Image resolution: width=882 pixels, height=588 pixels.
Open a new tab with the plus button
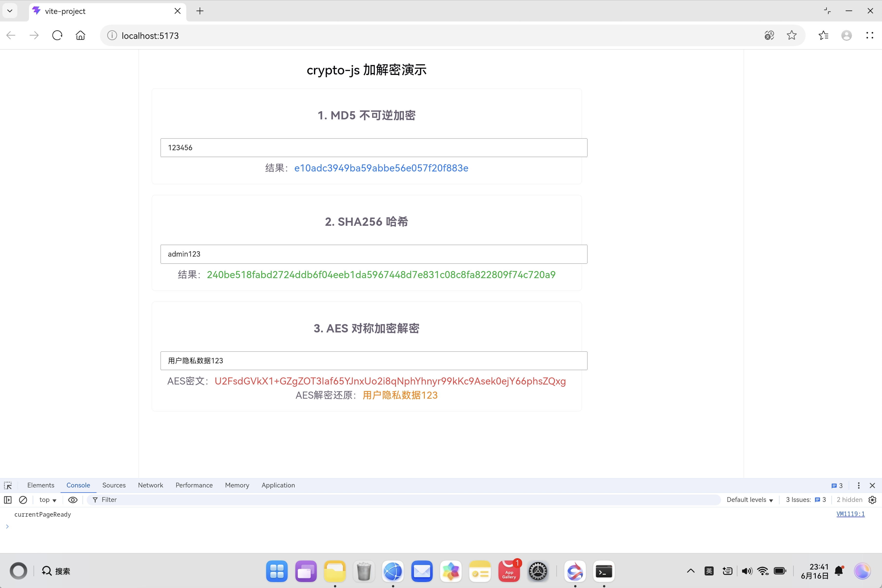point(200,11)
